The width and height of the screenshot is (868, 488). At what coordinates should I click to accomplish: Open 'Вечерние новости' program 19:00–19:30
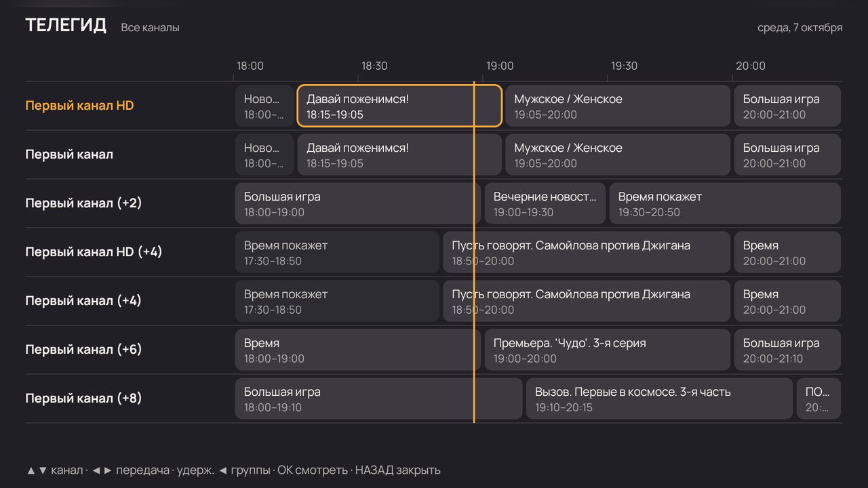coord(545,203)
